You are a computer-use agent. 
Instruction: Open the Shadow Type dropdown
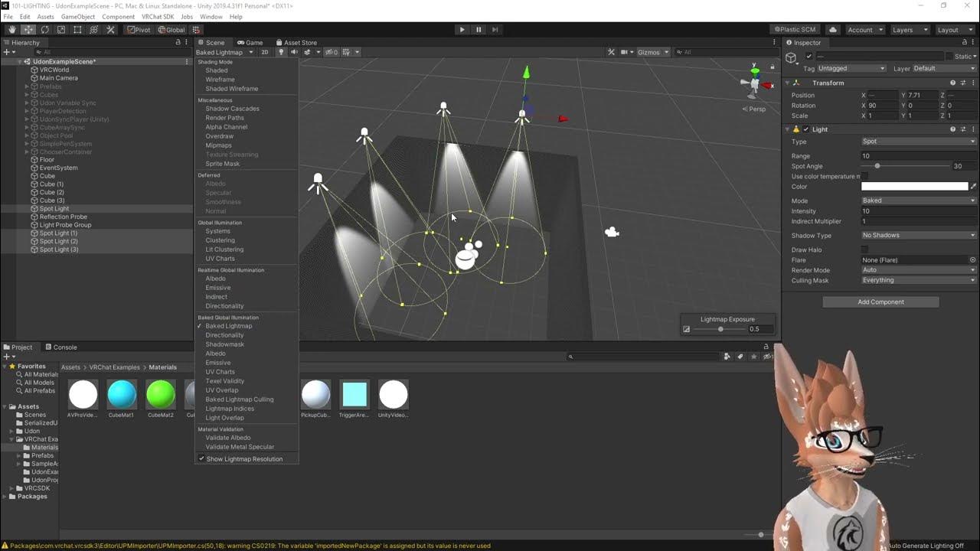919,236
